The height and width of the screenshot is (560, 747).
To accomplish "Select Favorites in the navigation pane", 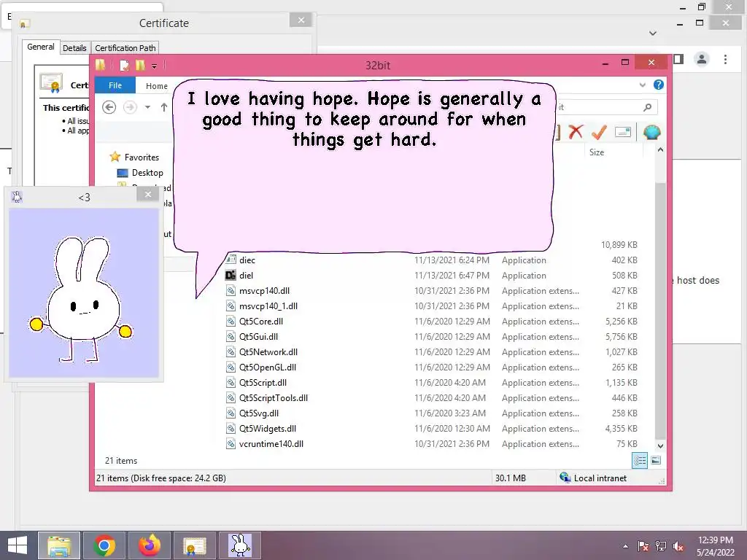I will click(142, 157).
